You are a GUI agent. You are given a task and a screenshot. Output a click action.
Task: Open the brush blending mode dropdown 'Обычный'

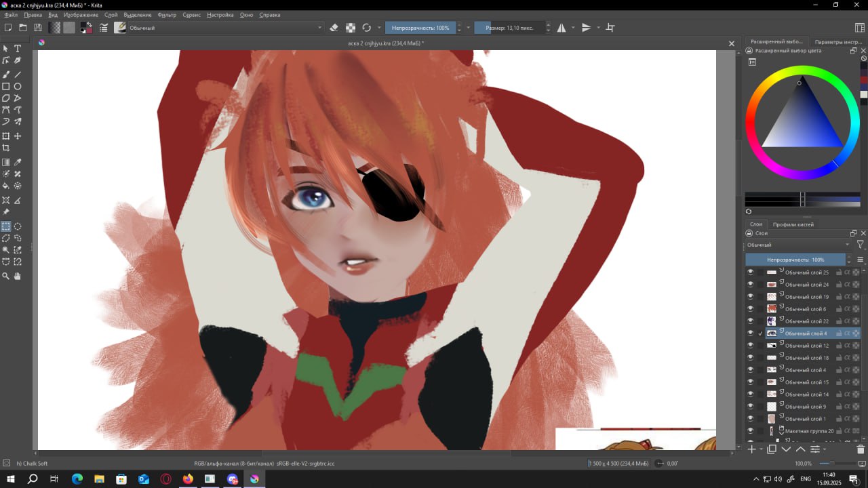[225, 28]
